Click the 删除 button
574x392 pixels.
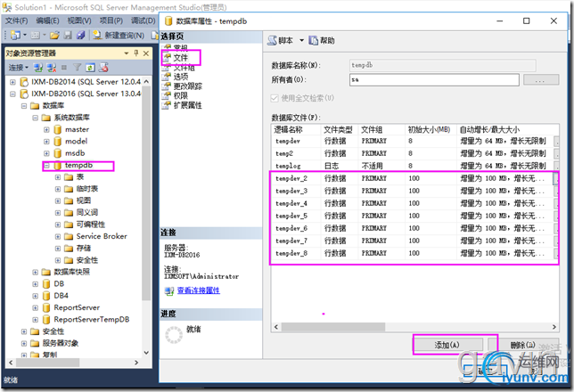[x=523, y=345]
